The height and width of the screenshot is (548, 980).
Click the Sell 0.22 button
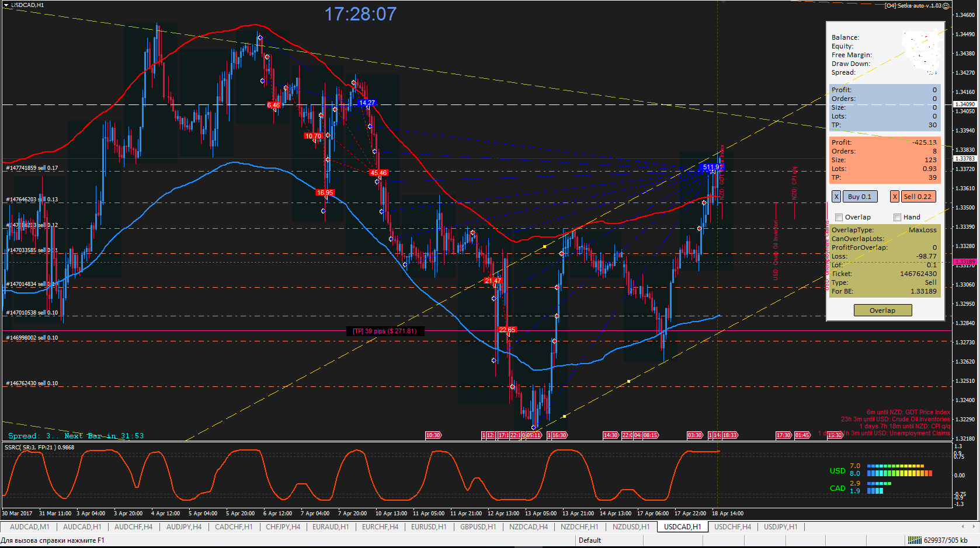point(918,197)
